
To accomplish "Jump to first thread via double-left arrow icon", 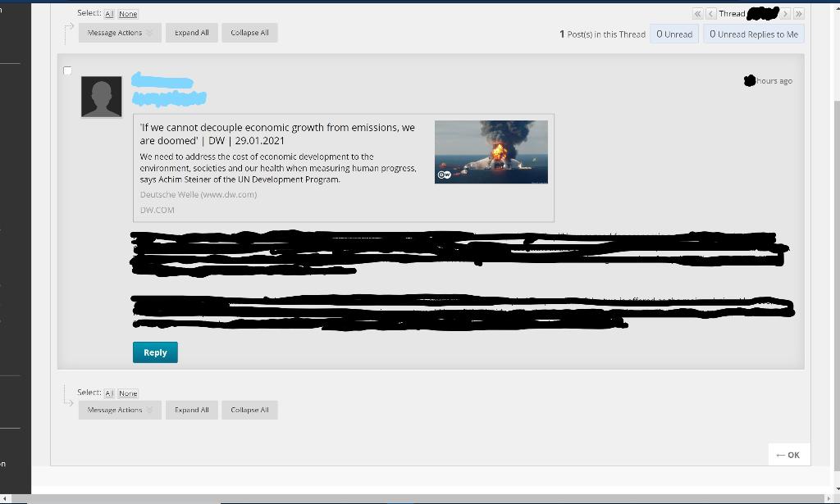I will tap(698, 13).
